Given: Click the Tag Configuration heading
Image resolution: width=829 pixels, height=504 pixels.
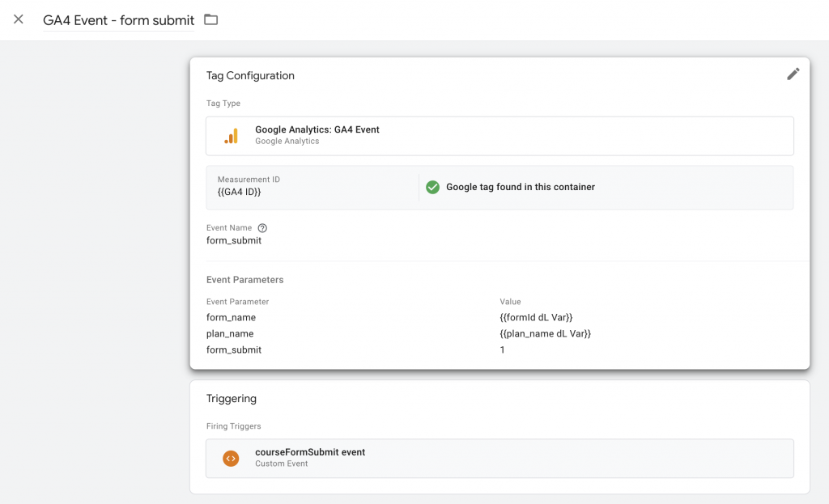Looking at the screenshot, I should (250, 75).
